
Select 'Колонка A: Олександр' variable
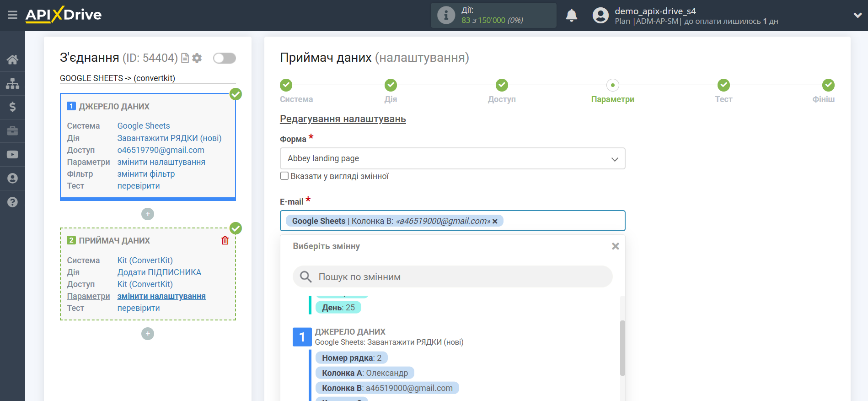click(365, 373)
